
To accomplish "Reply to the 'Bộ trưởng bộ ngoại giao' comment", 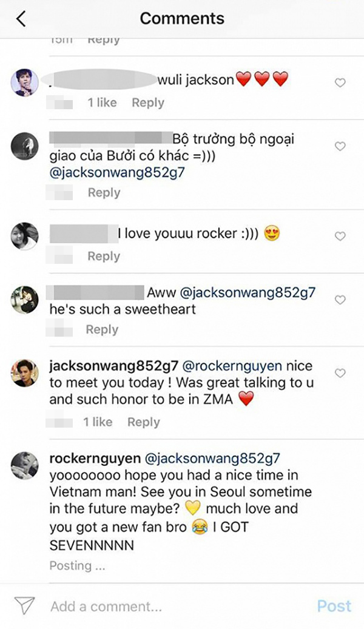I will click(x=104, y=192).
